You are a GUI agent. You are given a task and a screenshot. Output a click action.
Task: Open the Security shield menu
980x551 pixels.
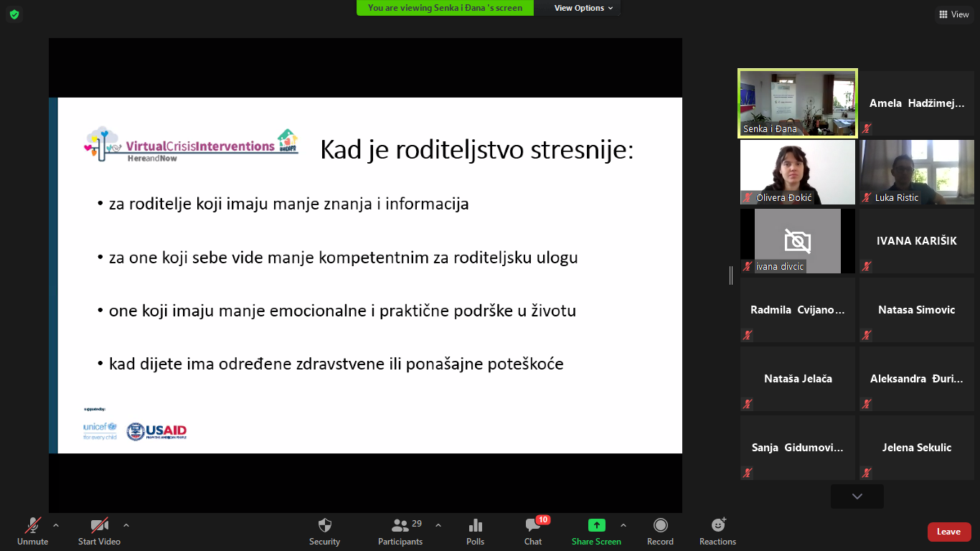[x=324, y=532]
